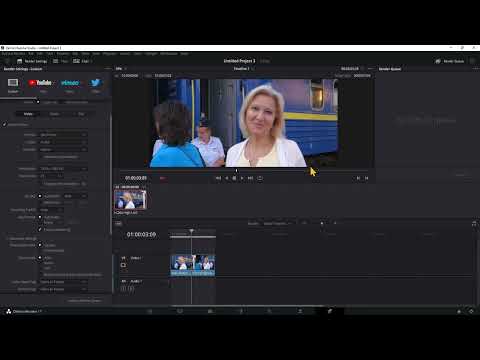Click the timeline timecode 01:00:03:09

click(x=141, y=234)
